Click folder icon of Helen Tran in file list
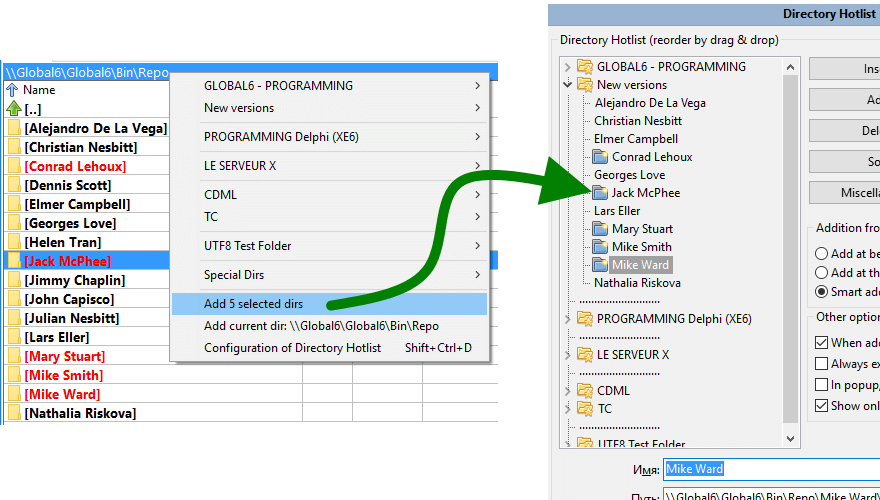 13,242
